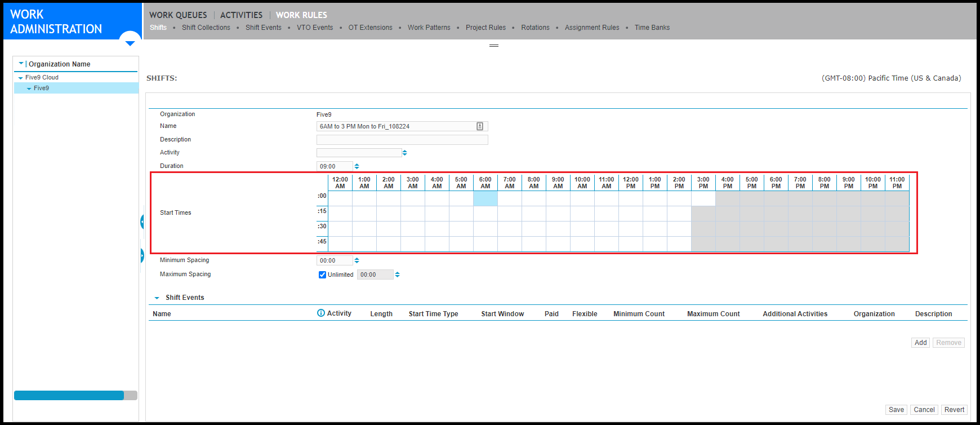980x425 pixels.
Task: Select the highlighted 6:00 AM :00 start time cell
Action: point(485,198)
